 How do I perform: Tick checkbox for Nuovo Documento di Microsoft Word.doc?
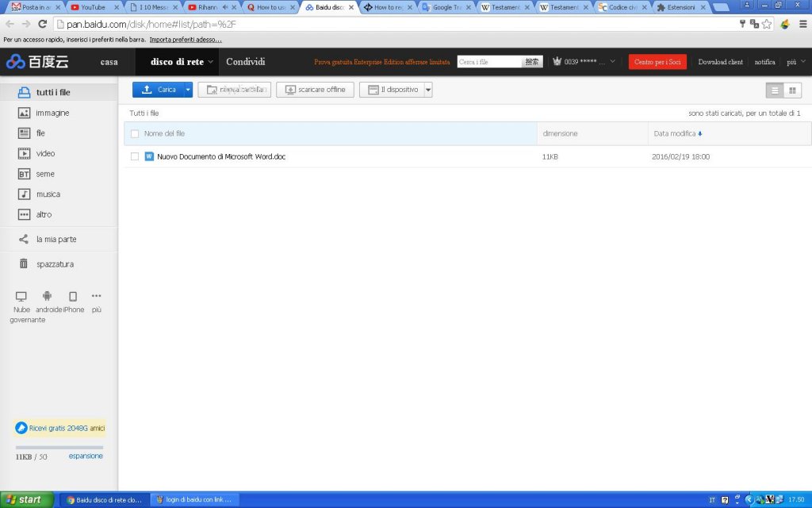click(135, 156)
